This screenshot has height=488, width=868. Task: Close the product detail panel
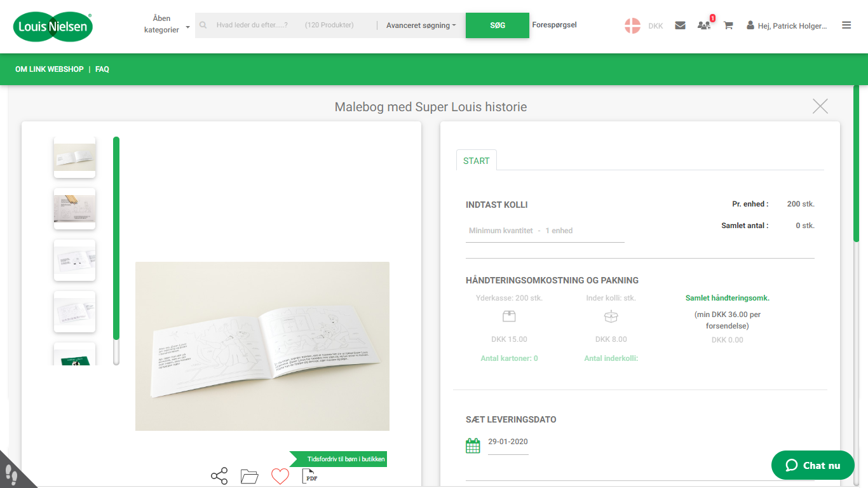click(820, 106)
